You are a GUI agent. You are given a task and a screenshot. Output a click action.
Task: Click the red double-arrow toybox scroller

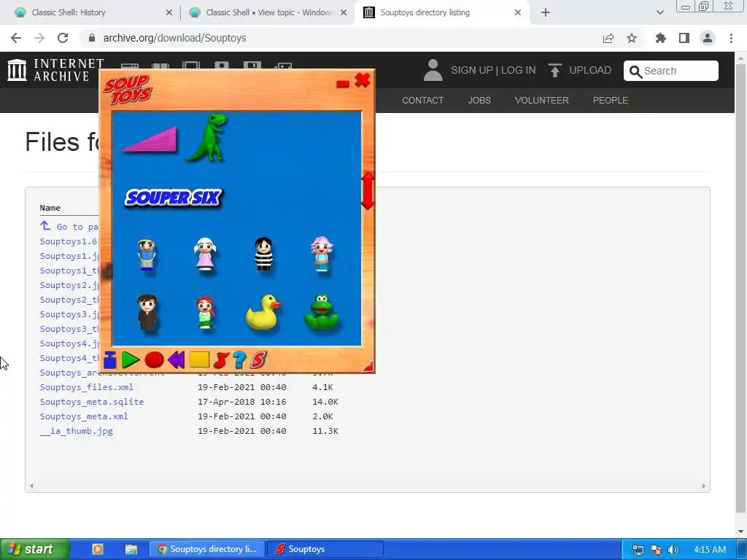point(368,190)
